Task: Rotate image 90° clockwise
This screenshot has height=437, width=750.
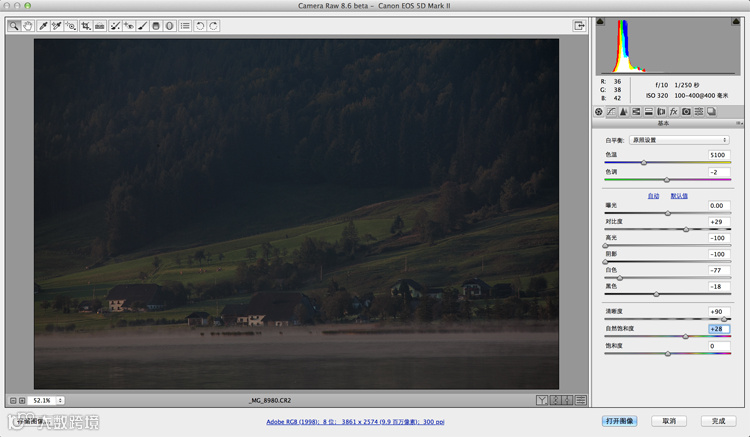Action: pyautogui.click(x=213, y=26)
